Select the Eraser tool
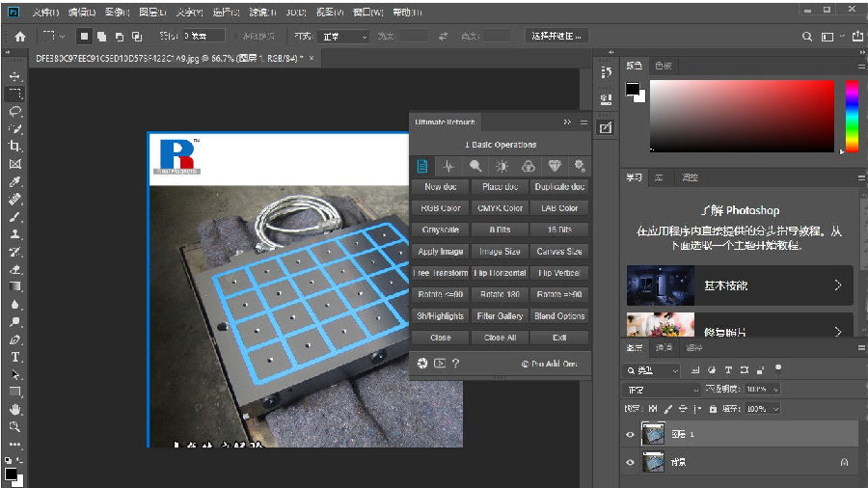This screenshot has height=488, width=868. click(x=14, y=269)
